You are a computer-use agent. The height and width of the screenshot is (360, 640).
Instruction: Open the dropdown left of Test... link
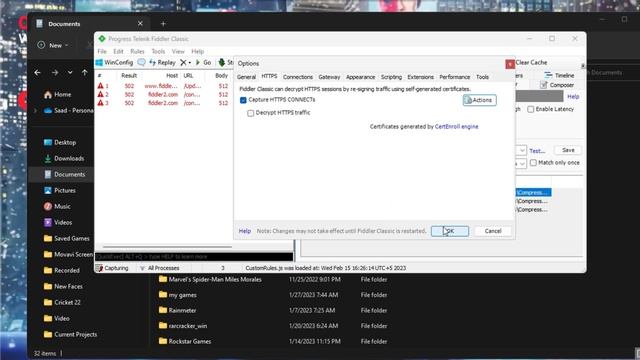(x=522, y=151)
